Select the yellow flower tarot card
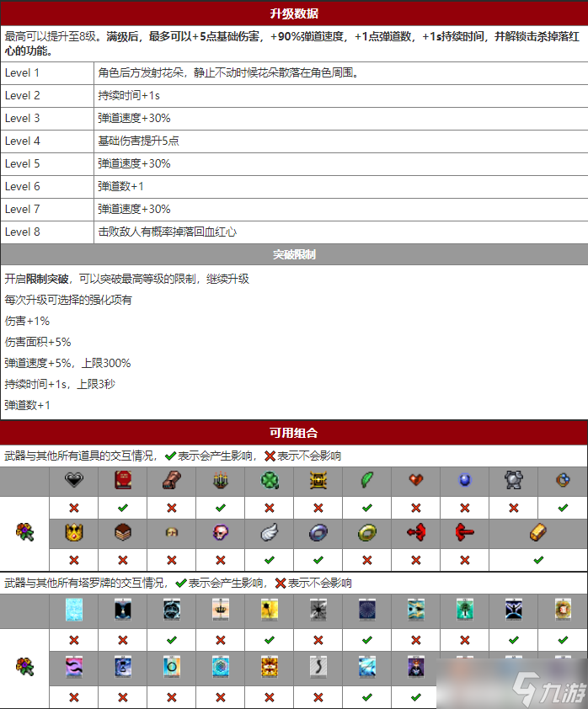 270,610
